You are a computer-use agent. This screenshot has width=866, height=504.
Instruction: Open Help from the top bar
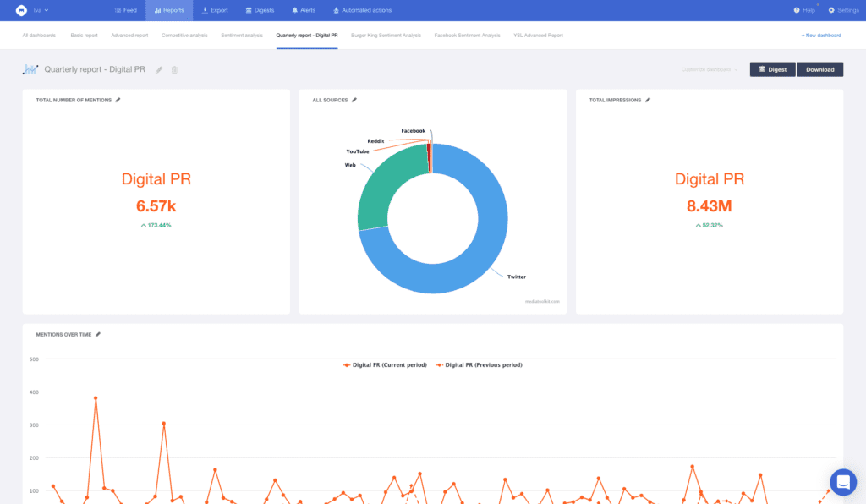pos(804,10)
